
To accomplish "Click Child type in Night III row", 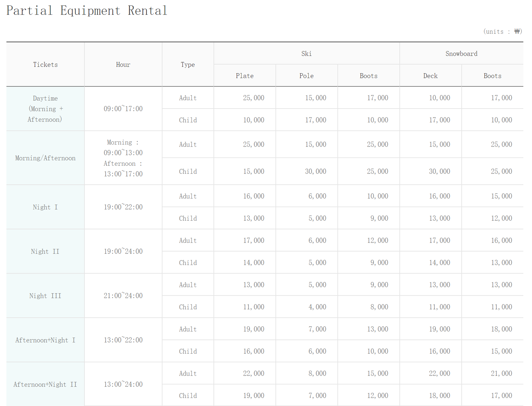I will (x=188, y=307).
